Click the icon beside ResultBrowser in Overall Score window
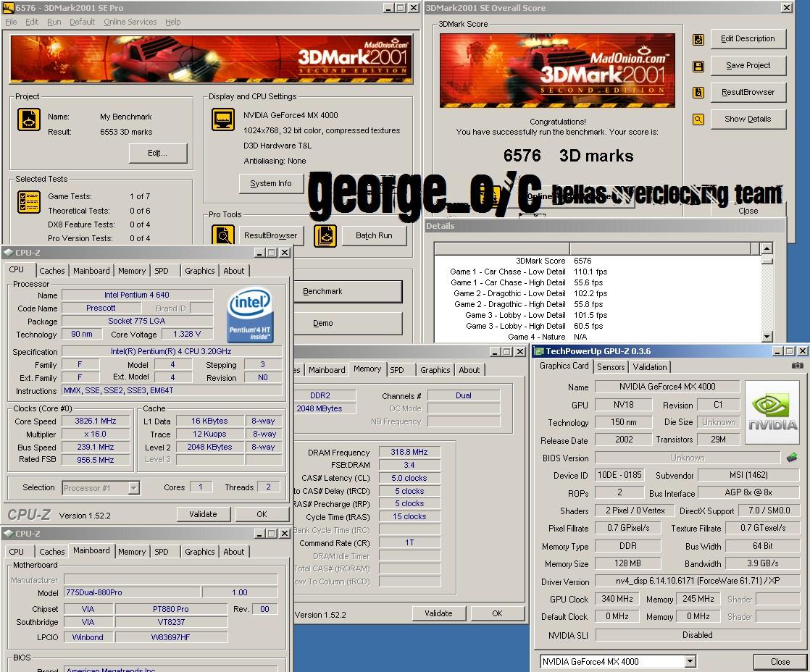The width and height of the screenshot is (810, 672). point(698,93)
